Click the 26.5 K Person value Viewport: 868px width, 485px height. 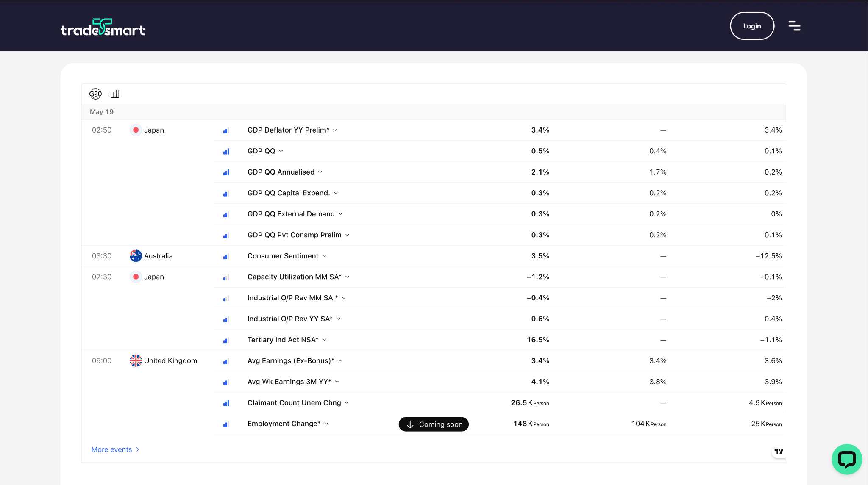(x=530, y=403)
